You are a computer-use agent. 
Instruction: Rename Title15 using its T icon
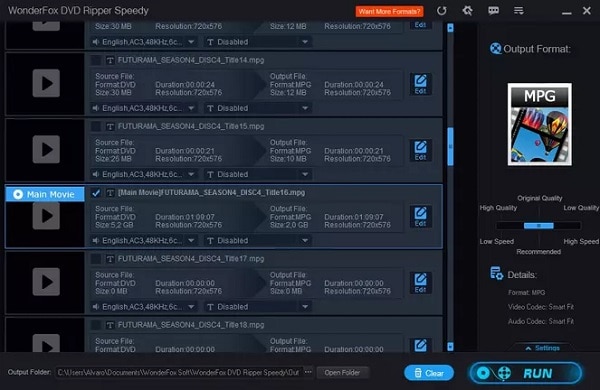pyautogui.click(x=110, y=127)
